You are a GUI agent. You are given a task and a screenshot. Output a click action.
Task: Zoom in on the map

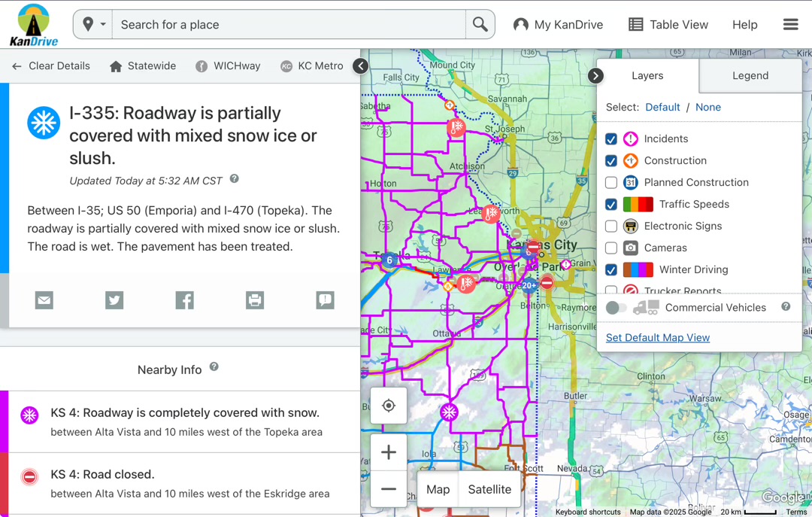389,452
